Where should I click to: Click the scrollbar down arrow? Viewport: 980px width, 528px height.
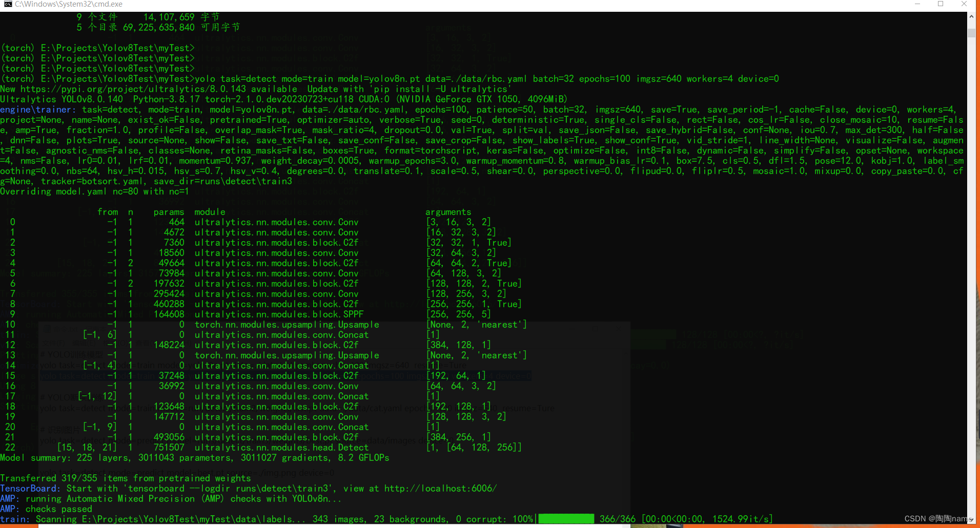coord(971,519)
